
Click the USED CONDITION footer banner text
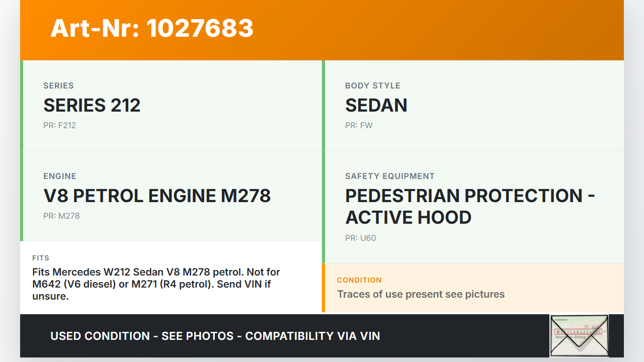coord(215,336)
